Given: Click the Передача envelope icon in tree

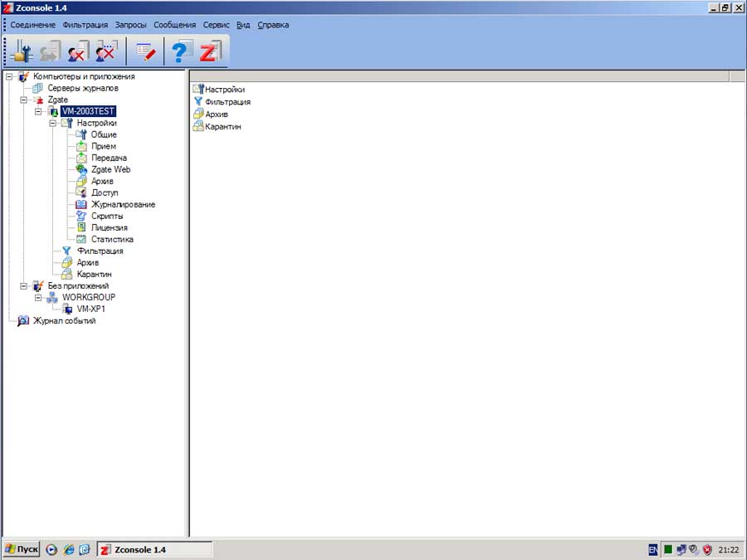Looking at the screenshot, I should pyautogui.click(x=81, y=158).
